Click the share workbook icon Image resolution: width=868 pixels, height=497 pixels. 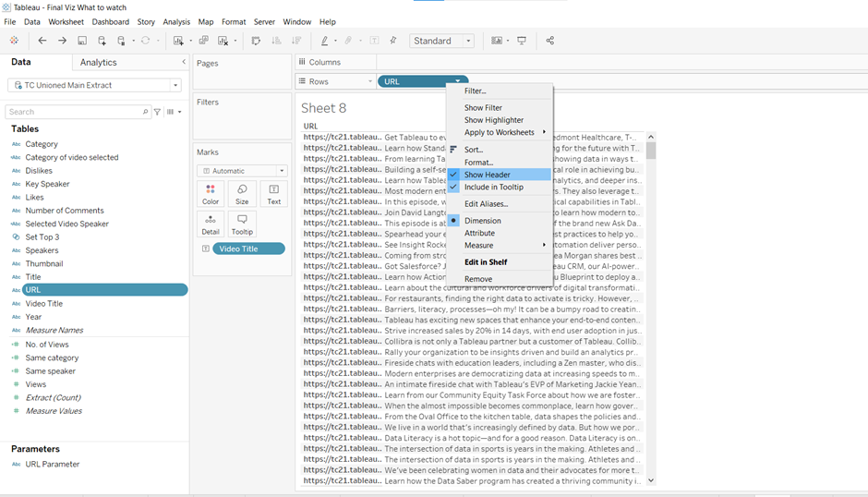[x=550, y=41]
